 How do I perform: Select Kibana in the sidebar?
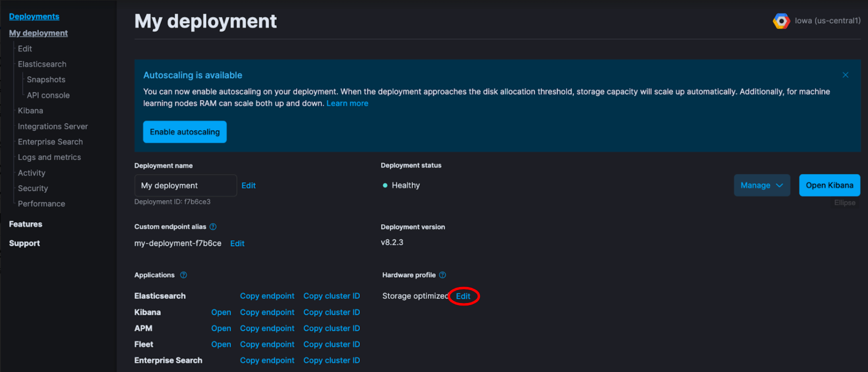(31, 111)
